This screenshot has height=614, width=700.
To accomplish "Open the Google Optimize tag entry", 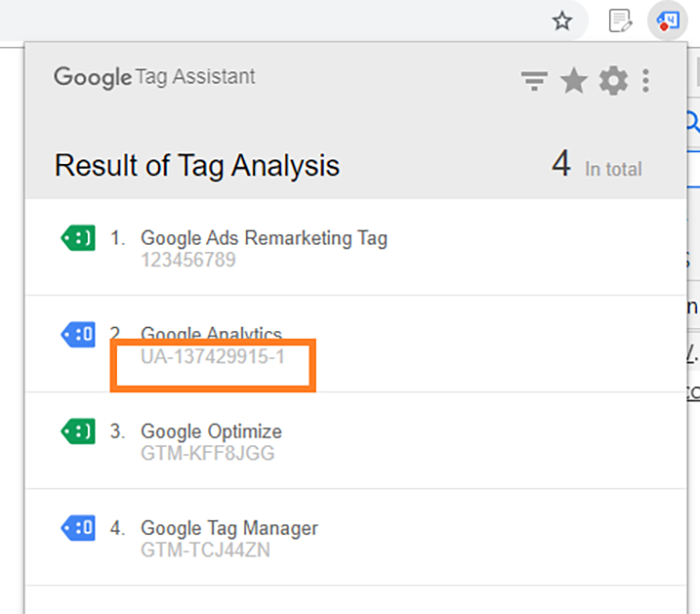I will [211, 431].
